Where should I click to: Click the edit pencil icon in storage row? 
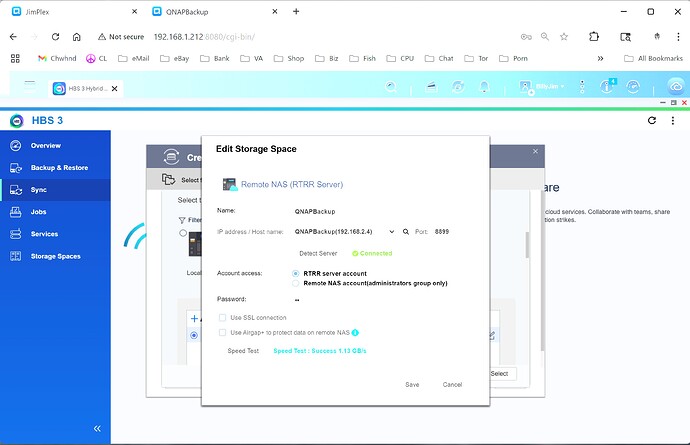pyautogui.click(x=492, y=336)
